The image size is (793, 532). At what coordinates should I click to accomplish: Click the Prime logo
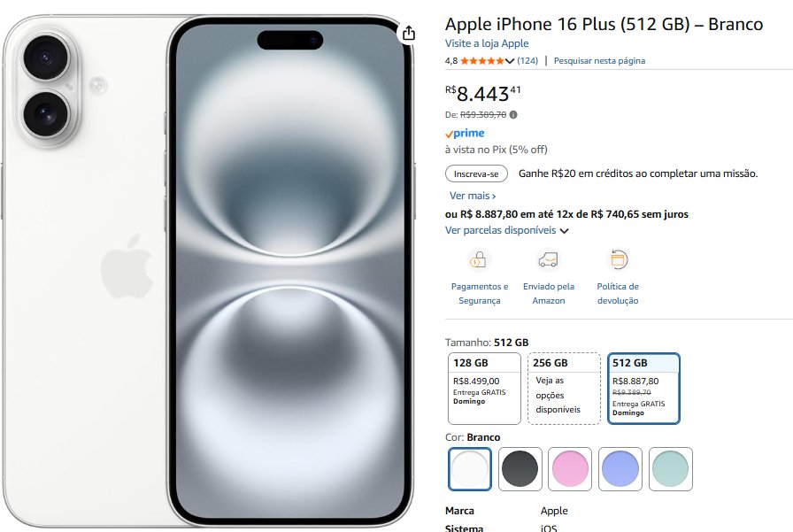[465, 133]
